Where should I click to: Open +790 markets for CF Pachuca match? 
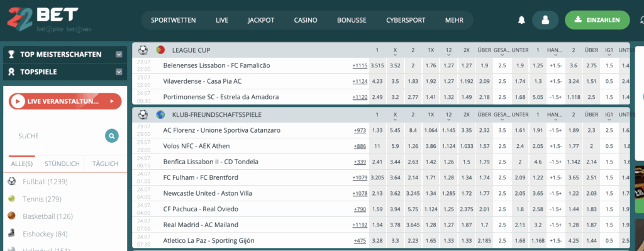point(360,209)
